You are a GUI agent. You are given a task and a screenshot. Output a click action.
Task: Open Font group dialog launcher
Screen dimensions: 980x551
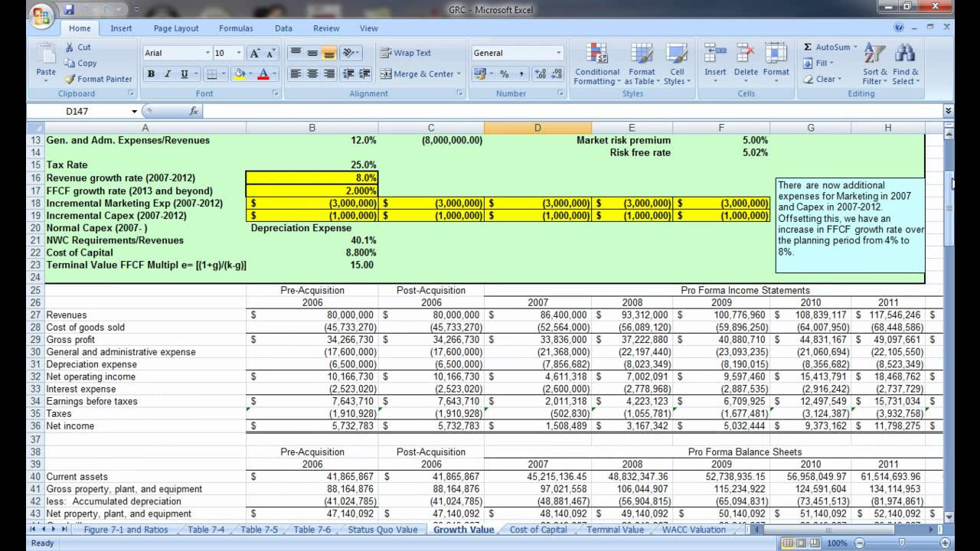coord(275,93)
